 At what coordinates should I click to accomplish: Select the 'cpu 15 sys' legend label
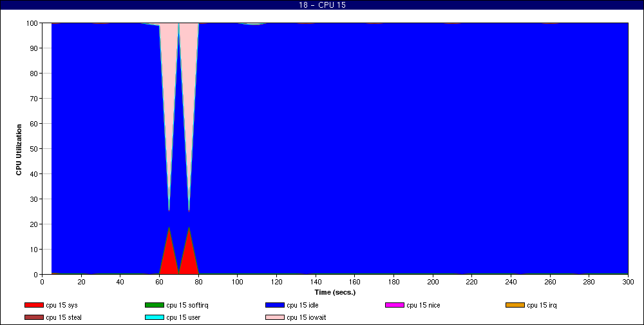point(62,305)
